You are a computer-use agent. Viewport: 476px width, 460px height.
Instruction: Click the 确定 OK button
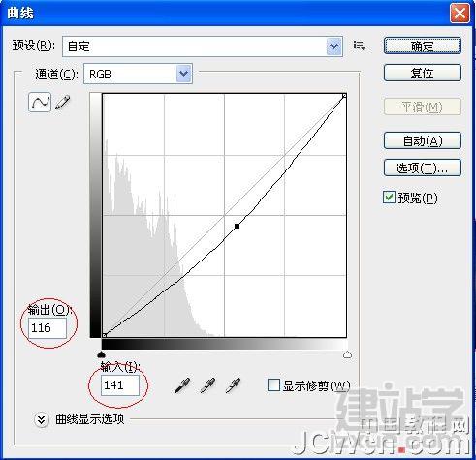tap(423, 46)
